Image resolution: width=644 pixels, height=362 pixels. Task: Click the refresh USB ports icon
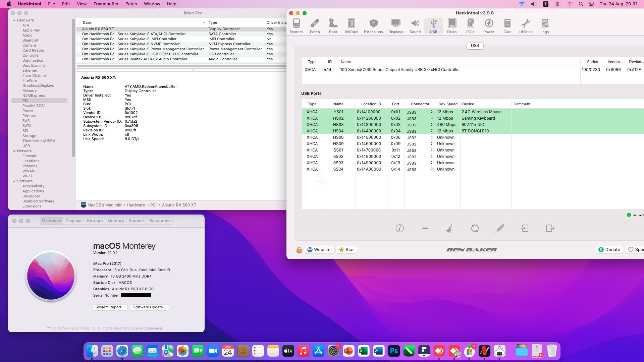475,228
